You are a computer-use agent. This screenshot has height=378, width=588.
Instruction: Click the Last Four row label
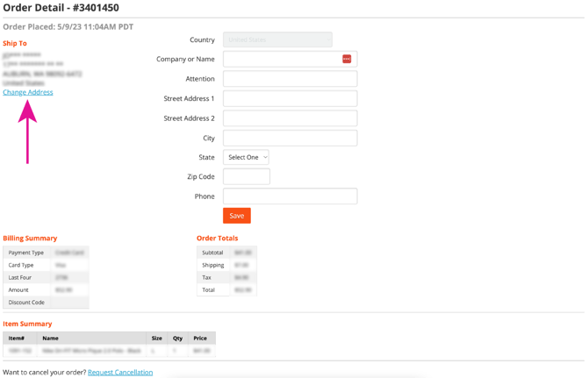coord(20,277)
